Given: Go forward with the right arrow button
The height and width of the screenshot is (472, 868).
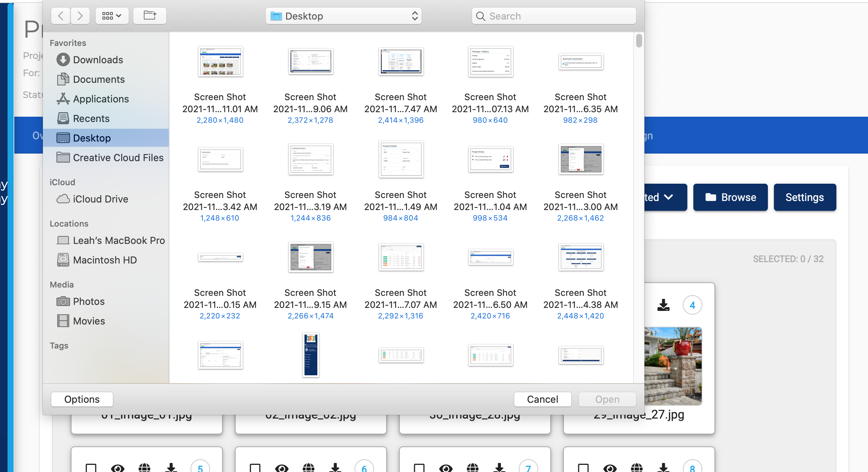Looking at the screenshot, I should pos(80,16).
